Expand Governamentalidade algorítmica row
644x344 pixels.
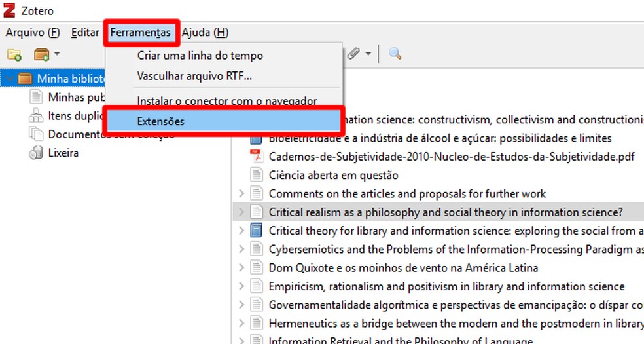coord(241,305)
